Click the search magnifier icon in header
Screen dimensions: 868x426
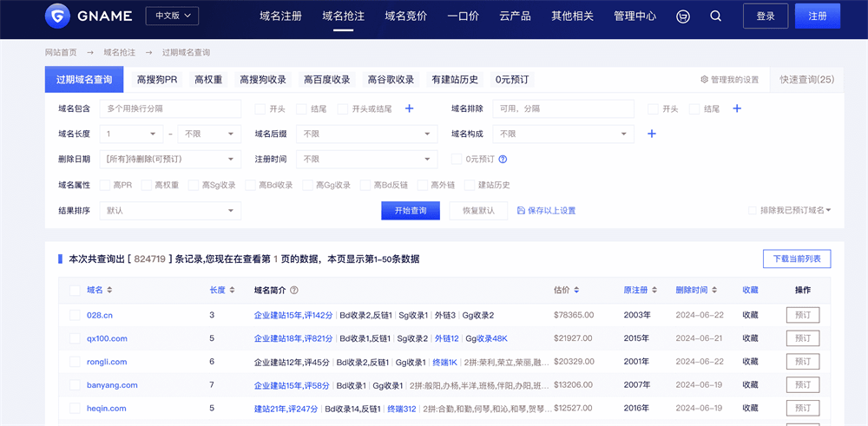(715, 16)
